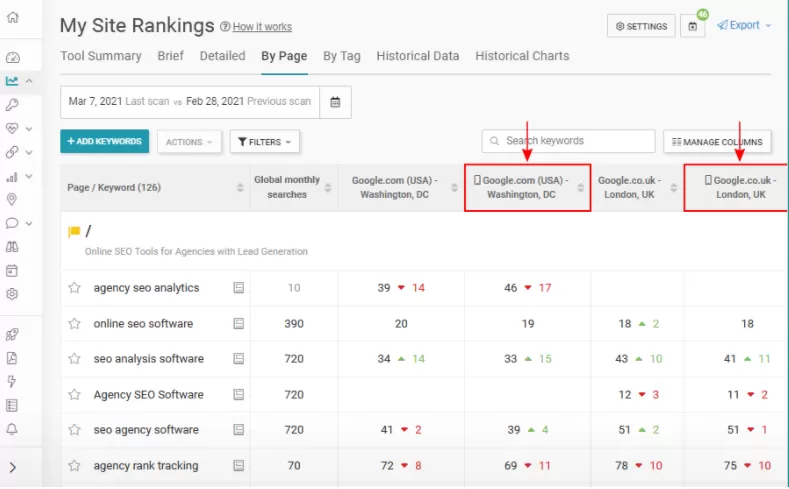
Task: Switch to the Historical Data tab
Action: point(417,56)
